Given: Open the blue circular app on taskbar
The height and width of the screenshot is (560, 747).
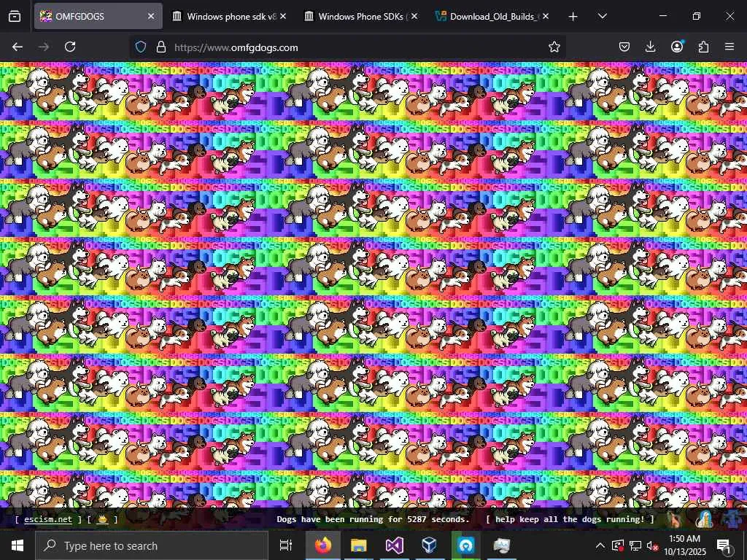Looking at the screenshot, I should tap(465, 545).
